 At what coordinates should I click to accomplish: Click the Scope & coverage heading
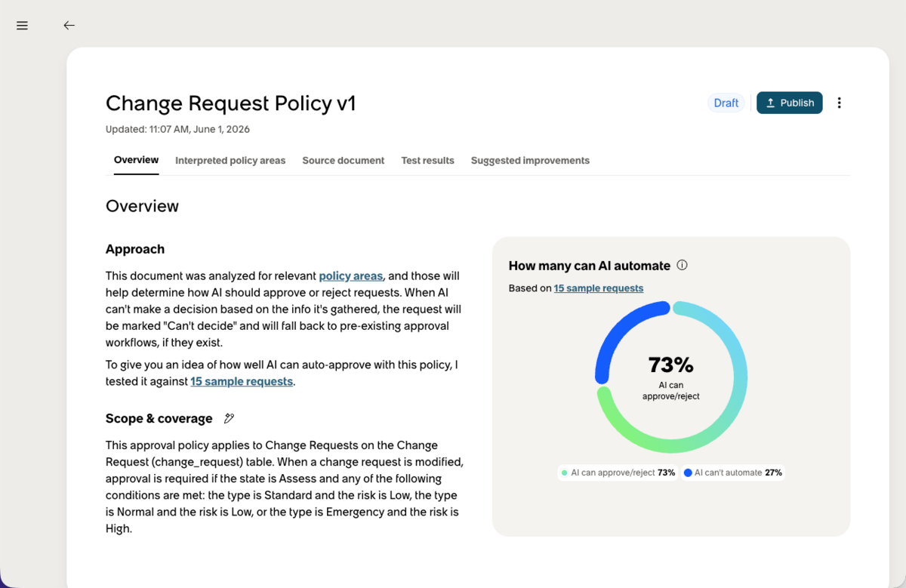tap(159, 418)
